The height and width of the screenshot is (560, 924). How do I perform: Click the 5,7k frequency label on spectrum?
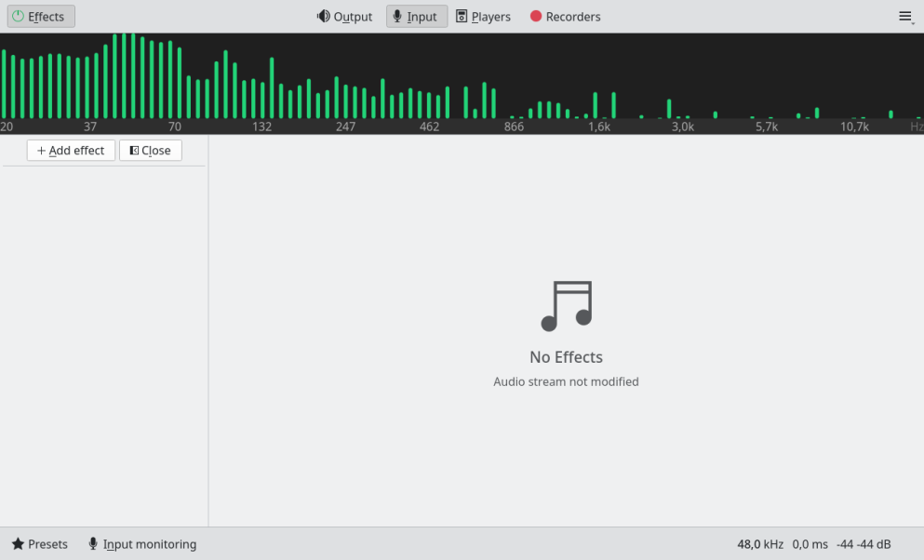(x=767, y=127)
